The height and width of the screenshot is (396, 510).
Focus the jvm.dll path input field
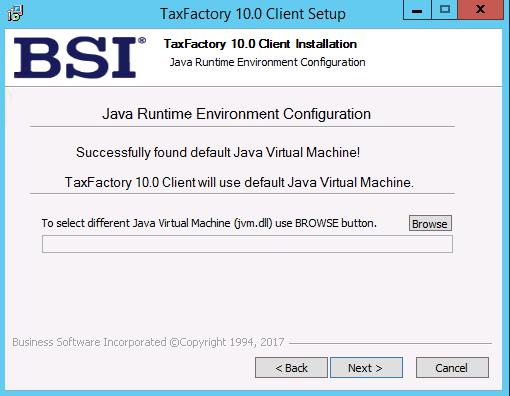[247, 244]
